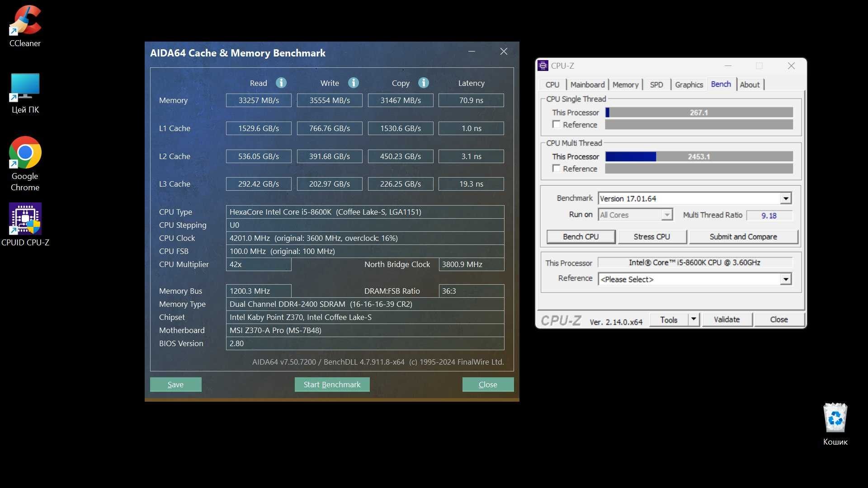Switch to the Memory tab in CPU-Z
The width and height of the screenshot is (868, 488).
click(626, 84)
